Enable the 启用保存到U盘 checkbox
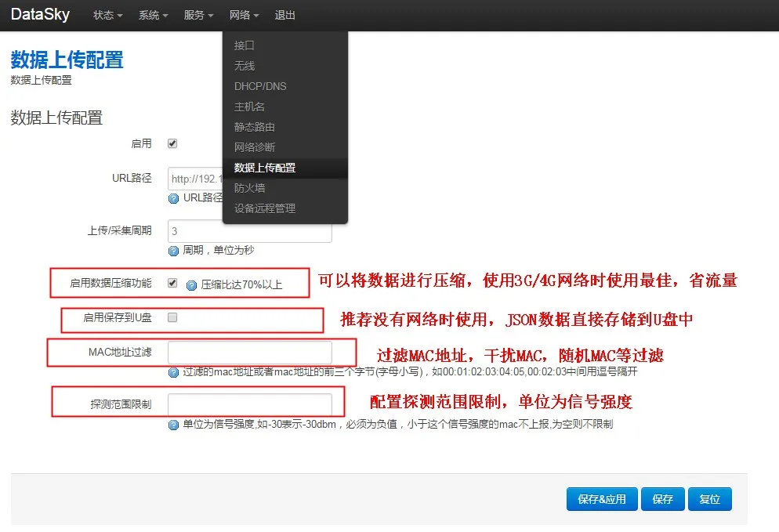This screenshot has height=532, width=779. 172,318
